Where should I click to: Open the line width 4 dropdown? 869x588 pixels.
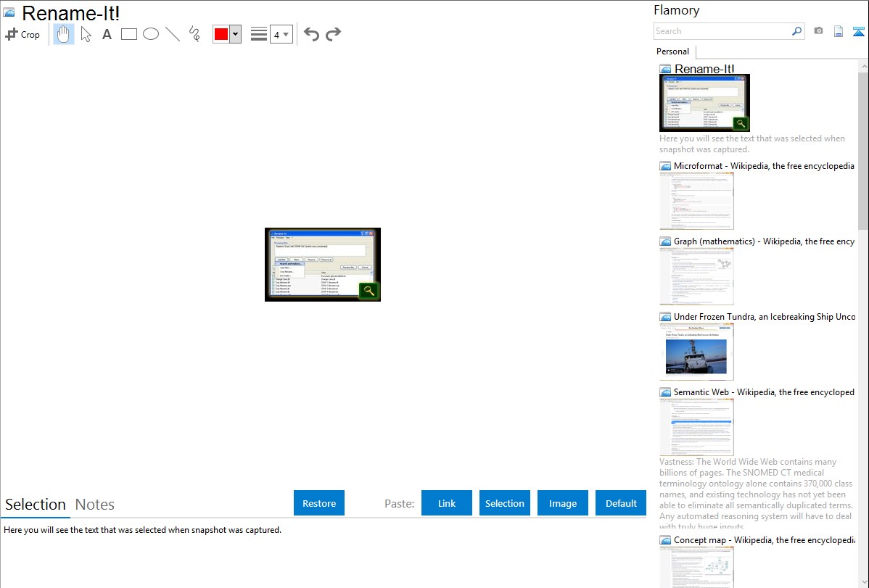[x=281, y=34]
